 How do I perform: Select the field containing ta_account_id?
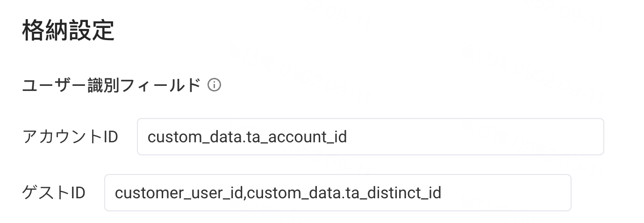click(x=370, y=137)
